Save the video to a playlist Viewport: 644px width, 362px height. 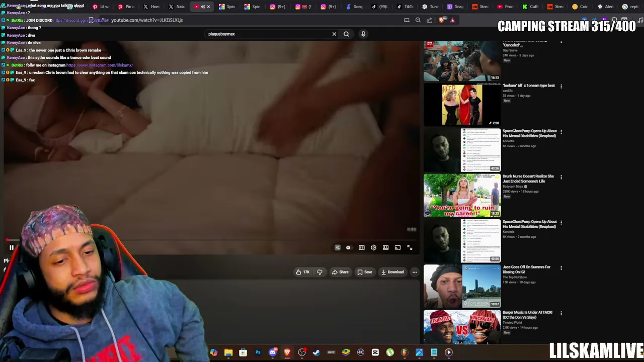[x=365, y=272]
